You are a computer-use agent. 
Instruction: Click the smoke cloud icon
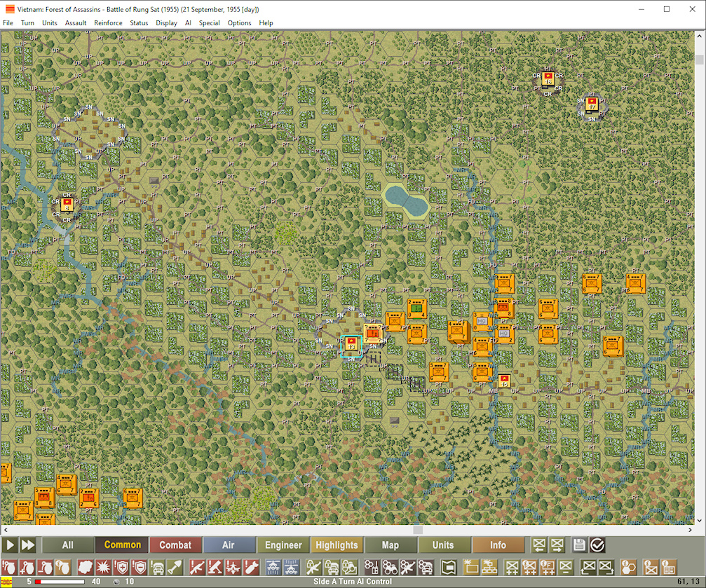click(x=86, y=567)
